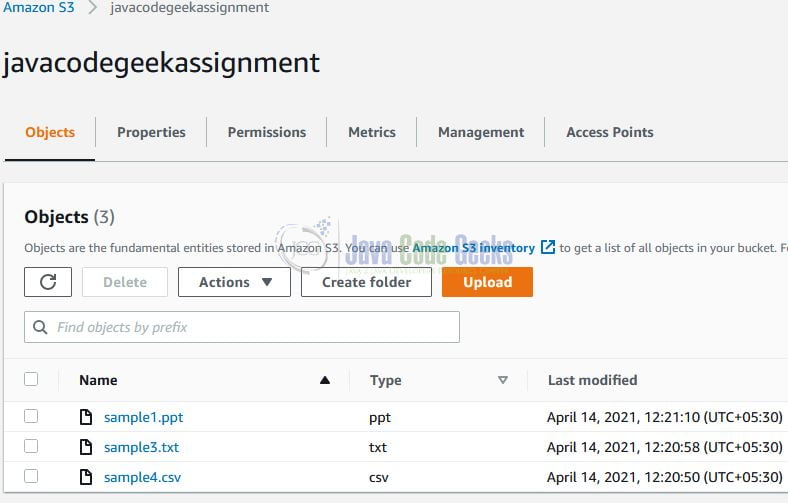
Task: Focus the Find objects by prefix field
Action: coord(242,327)
